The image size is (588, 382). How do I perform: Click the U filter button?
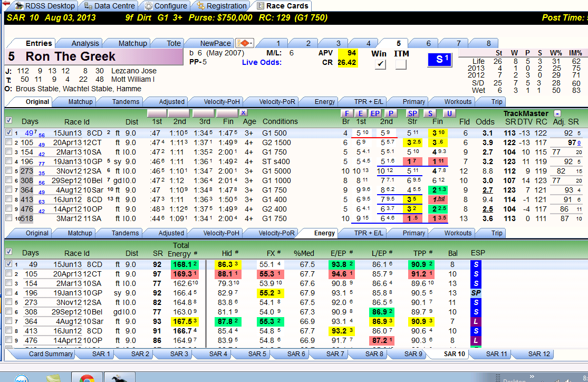pyautogui.click(x=449, y=113)
